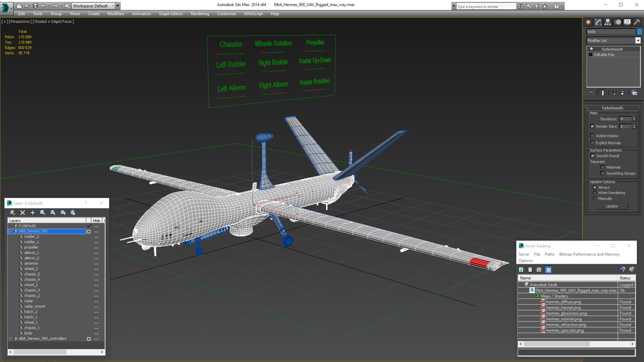Click Refresh icon in Asset Tracking
The height and width of the screenshot is (362, 644).
coord(521,269)
